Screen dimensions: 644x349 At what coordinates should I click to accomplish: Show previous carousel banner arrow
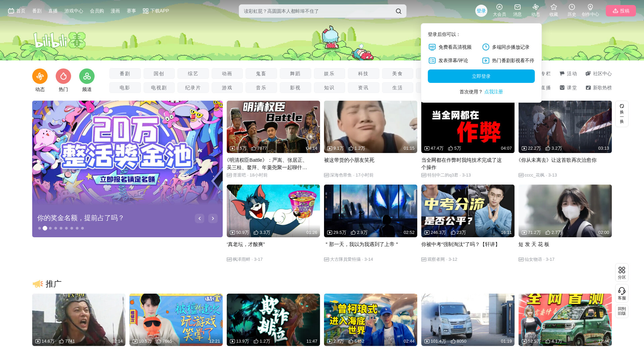200,218
